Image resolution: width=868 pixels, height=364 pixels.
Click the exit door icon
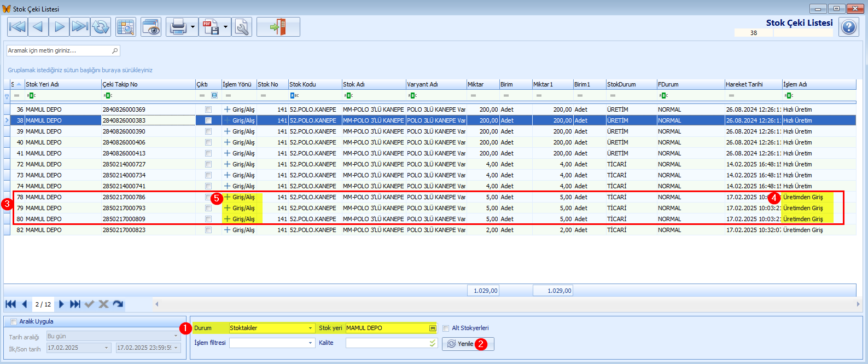pyautogui.click(x=278, y=27)
